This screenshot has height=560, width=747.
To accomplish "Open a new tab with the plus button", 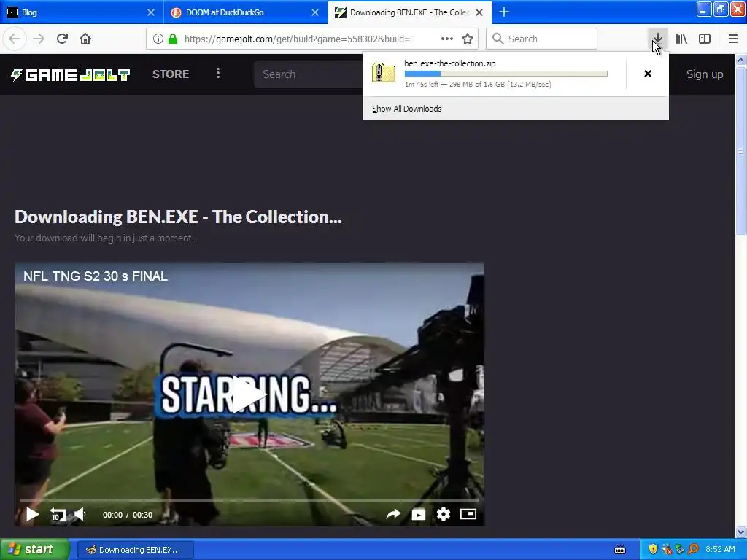I will pos(504,12).
